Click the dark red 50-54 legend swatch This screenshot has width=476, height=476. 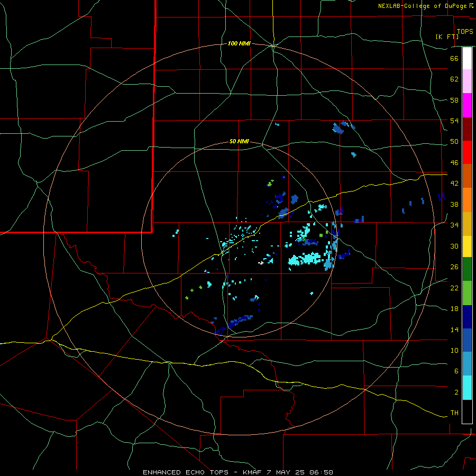point(467,129)
